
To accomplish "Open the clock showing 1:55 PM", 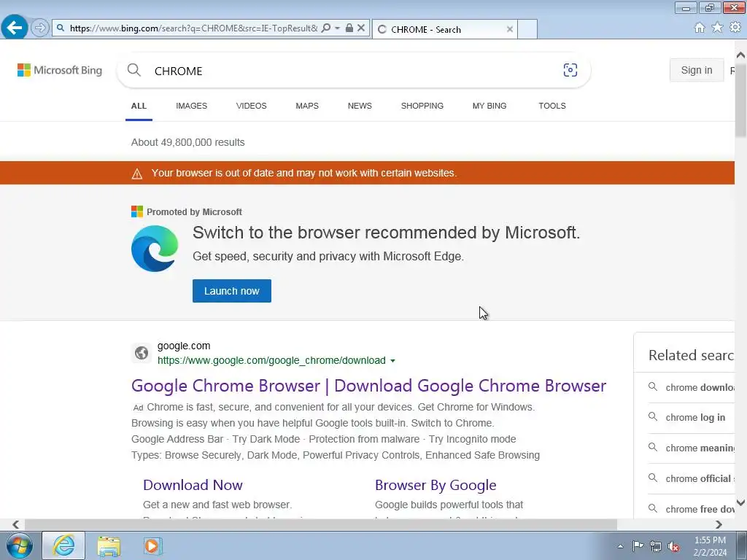I will point(710,545).
